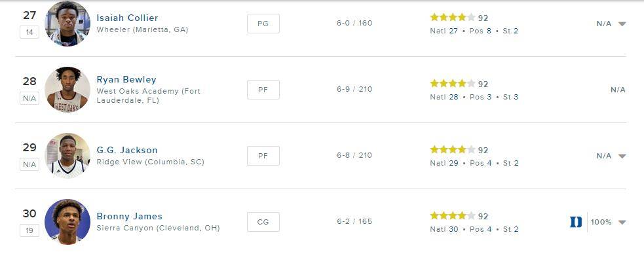Click the Duke logo on Bronny James row
The width and height of the screenshot is (644, 254).
pos(576,222)
